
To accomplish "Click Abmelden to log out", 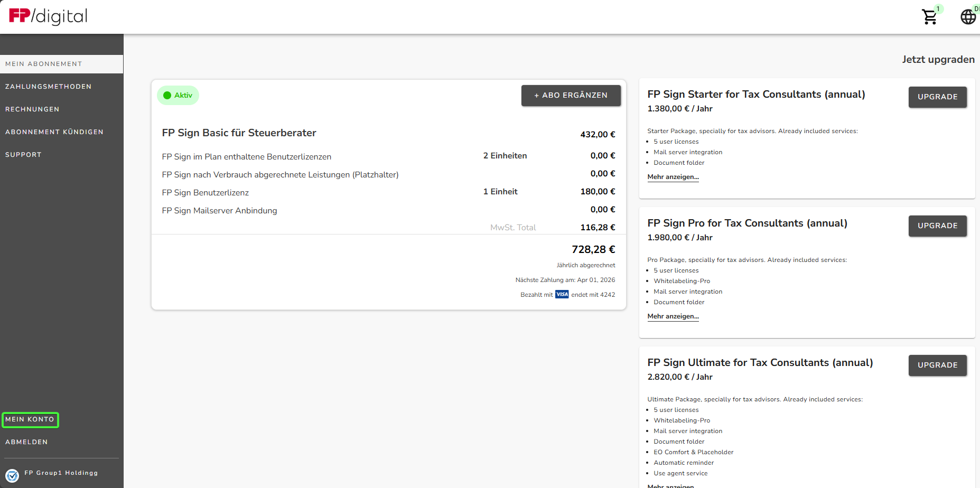I will point(26,442).
